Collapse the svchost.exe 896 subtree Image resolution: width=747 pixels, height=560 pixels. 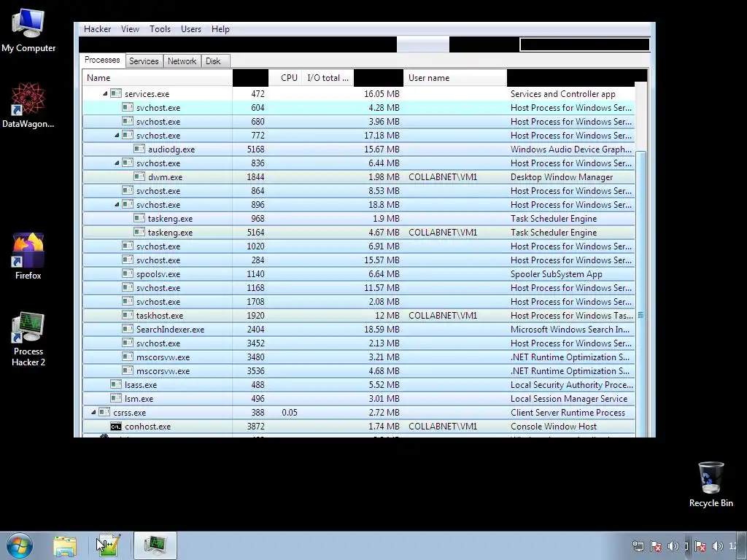[117, 204]
